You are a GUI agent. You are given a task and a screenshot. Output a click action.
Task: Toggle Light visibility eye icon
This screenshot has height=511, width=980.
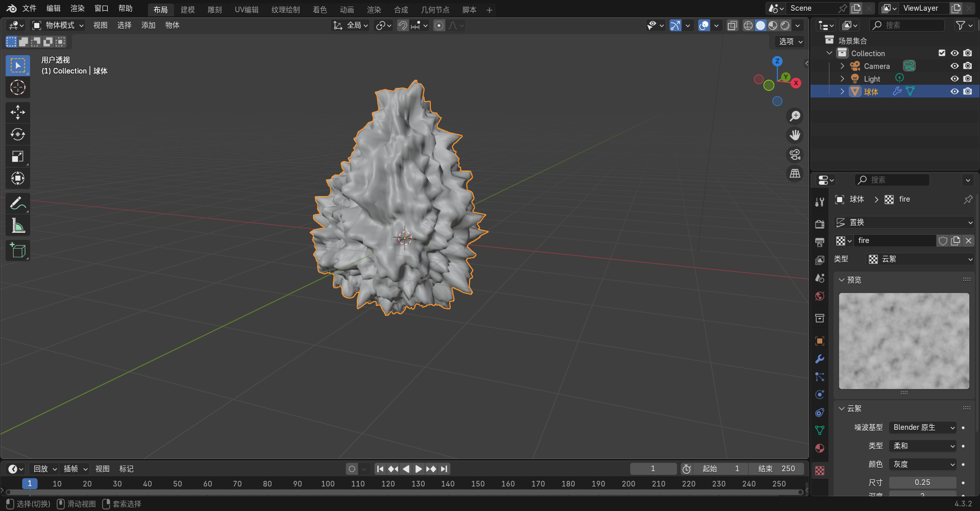954,79
